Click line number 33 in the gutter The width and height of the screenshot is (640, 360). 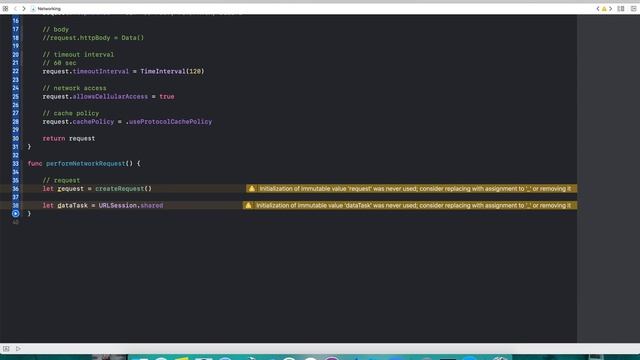click(16, 163)
